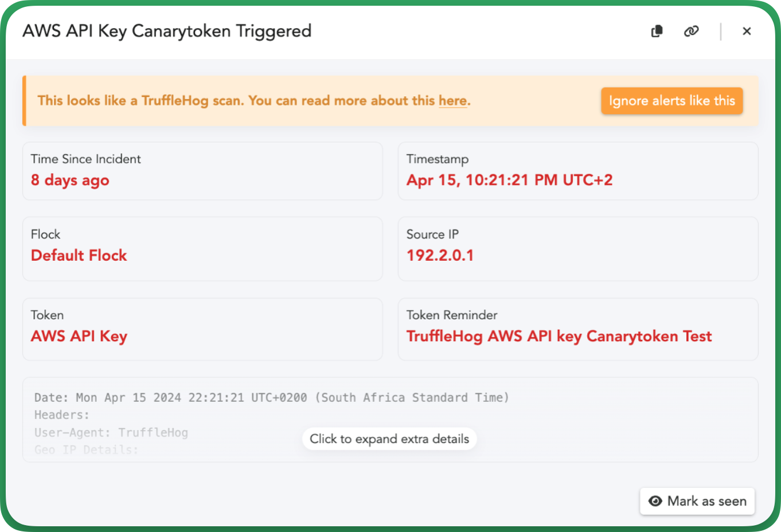Close the Canarytoken Triggered dialog
781x532 pixels.
747,31
